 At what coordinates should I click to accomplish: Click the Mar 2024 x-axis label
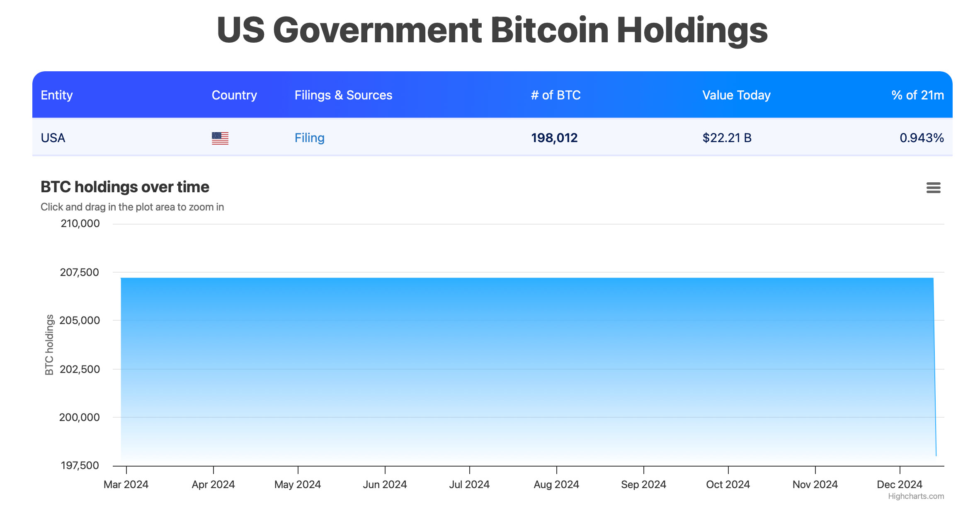[x=126, y=484]
